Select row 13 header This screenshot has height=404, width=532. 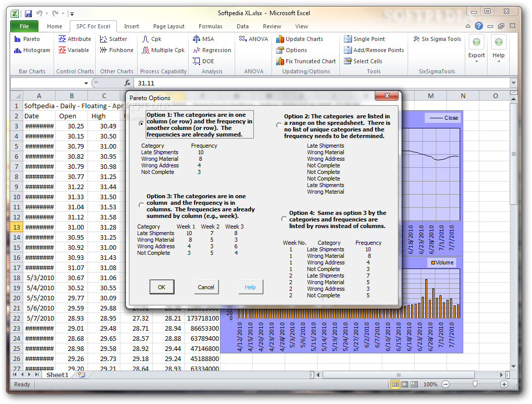[16, 227]
